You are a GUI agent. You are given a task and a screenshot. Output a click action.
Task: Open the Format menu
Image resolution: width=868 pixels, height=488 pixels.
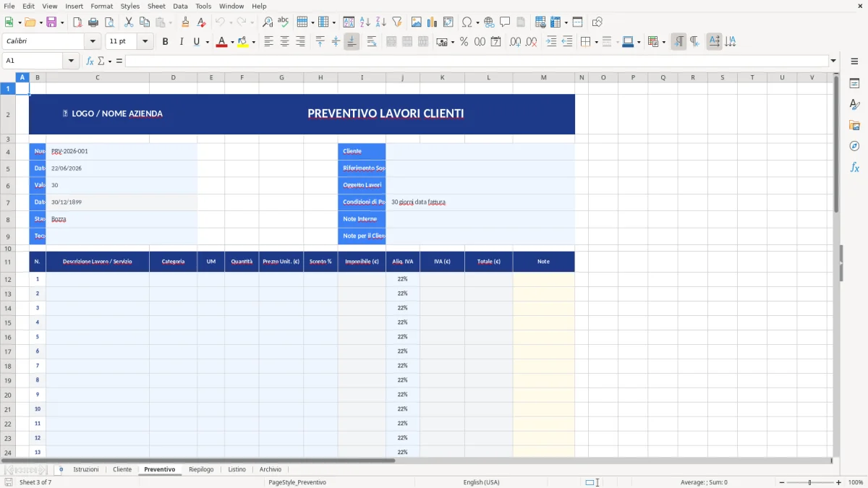(x=101, y=6)
